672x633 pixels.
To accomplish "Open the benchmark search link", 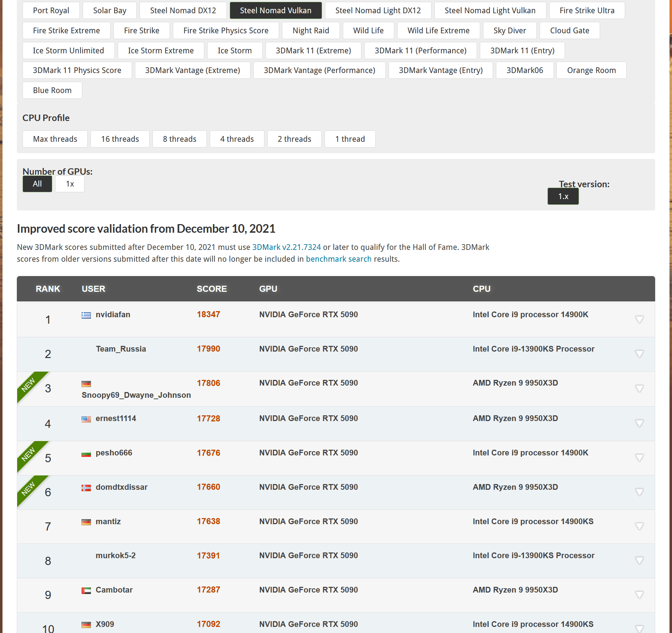I will pyautogui.click(x=339, y=259).
